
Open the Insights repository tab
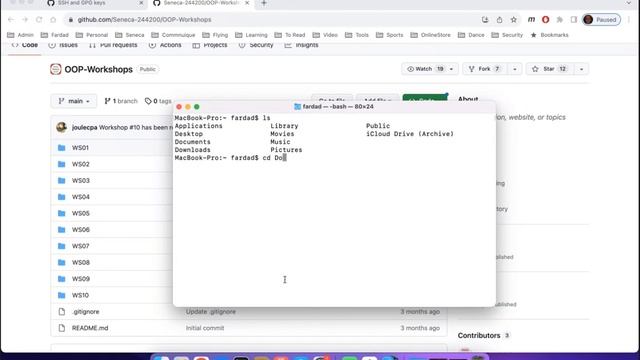(x=301, y=45)
